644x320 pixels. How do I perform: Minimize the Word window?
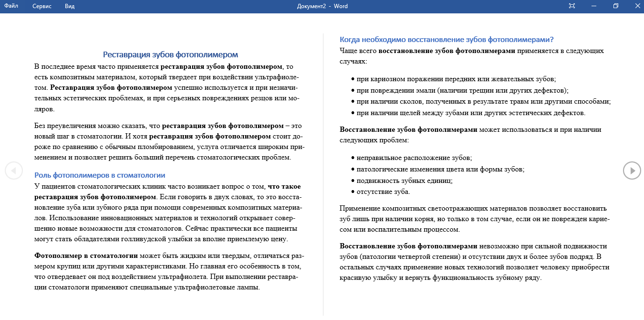594,6
